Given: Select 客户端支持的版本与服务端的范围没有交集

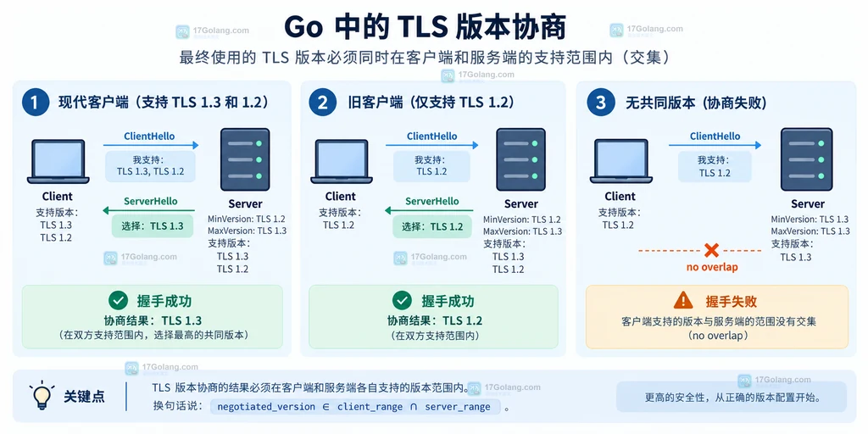Looking at the screenshot, I should 719,321.
